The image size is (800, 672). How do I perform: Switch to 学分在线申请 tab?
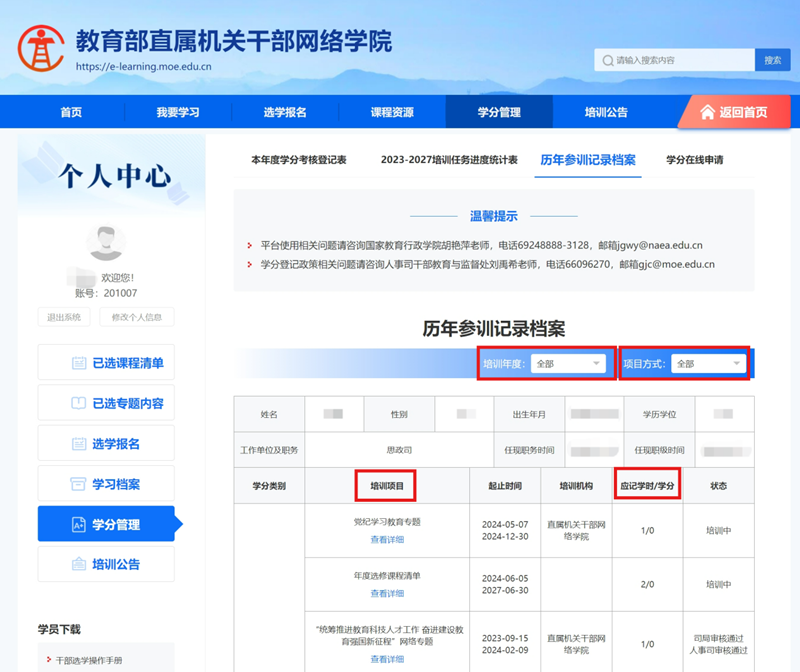point(694,160)
